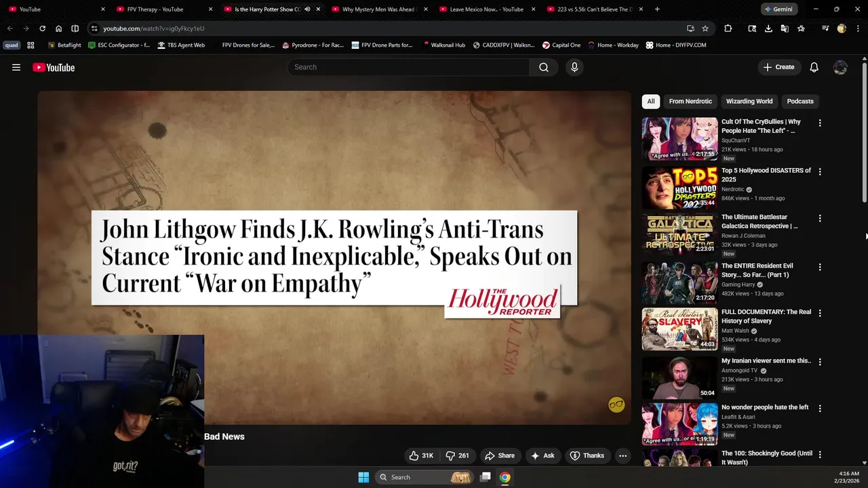Image resolution: width=868 pixels, height=488 pixels.
Task: Click the search magnifier button
Action: pyautogui.click(x=544, y=67)
